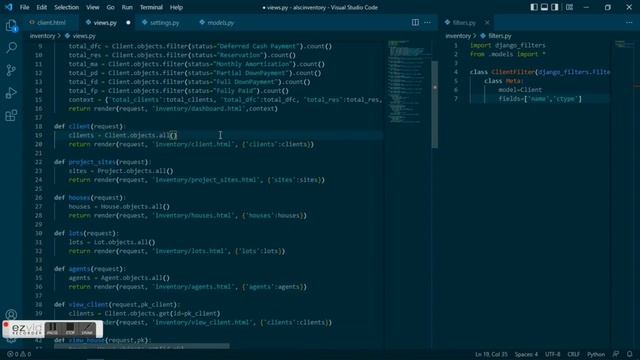The width and height of the screenshot is (640, 360).
Task: Click the CRLF end-of-line selector
Action: pos(573,354)
